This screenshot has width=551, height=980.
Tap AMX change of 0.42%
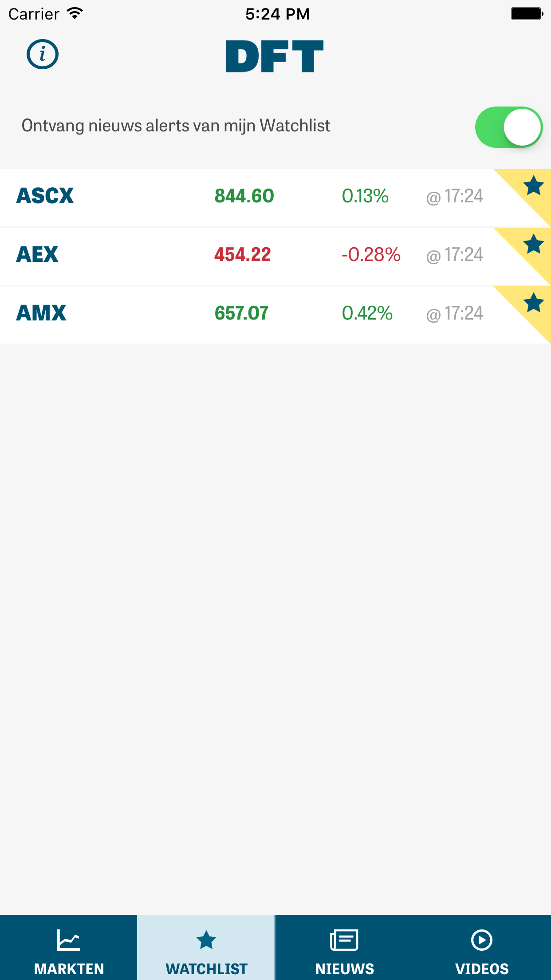(367, 313)
